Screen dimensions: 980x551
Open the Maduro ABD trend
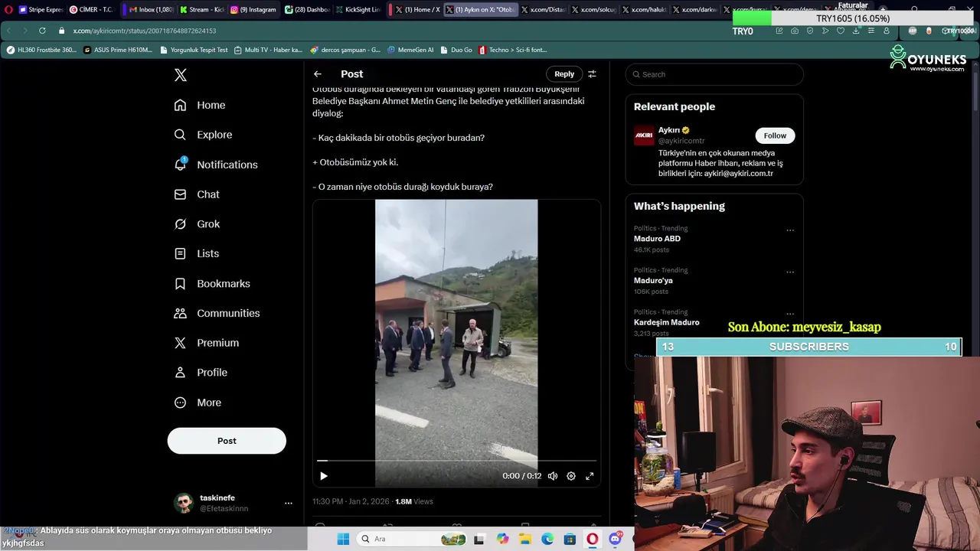[657, 239]
